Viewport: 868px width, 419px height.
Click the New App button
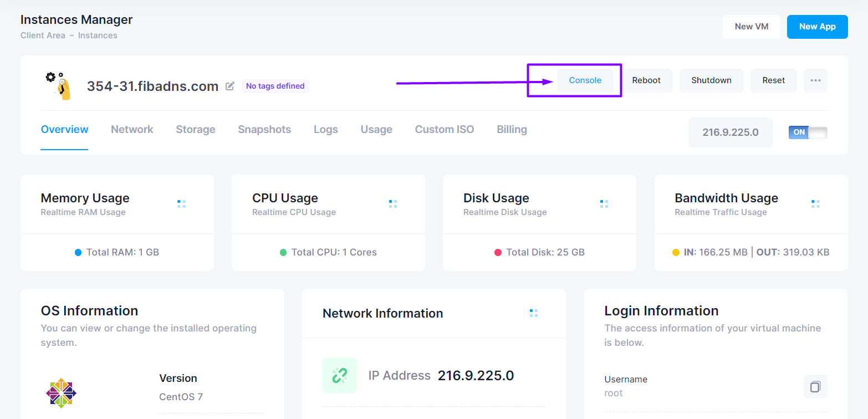tap(818, 27)
